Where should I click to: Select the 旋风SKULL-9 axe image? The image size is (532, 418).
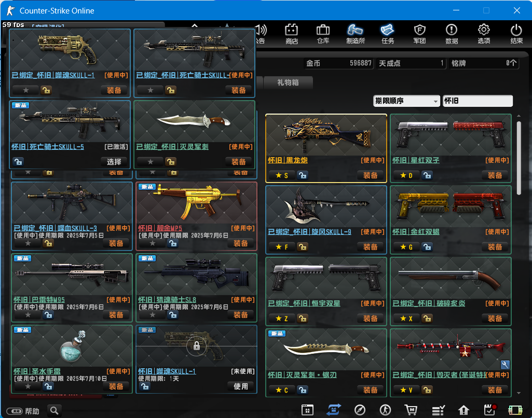tap(326, 207)
